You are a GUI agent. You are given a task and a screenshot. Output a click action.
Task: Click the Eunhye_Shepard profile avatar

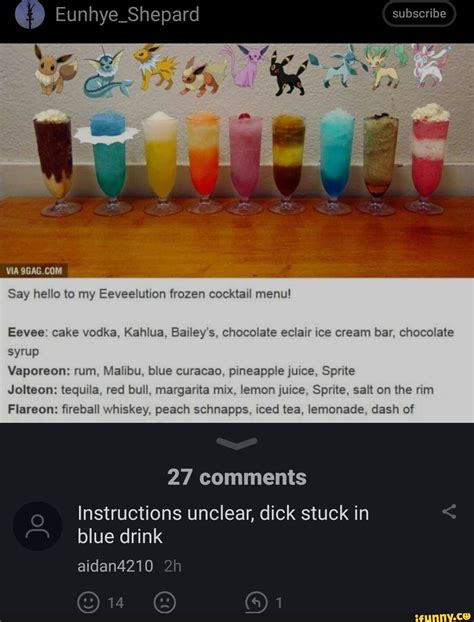[30, 15]
